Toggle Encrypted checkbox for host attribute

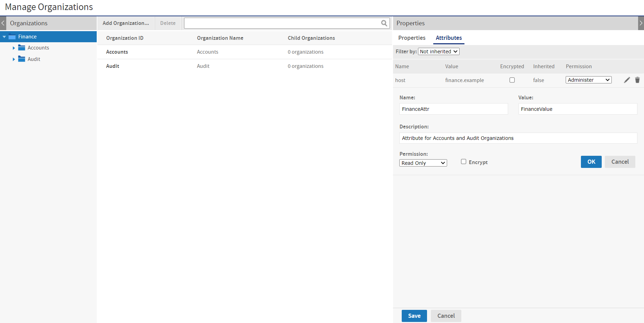[512, 80]
